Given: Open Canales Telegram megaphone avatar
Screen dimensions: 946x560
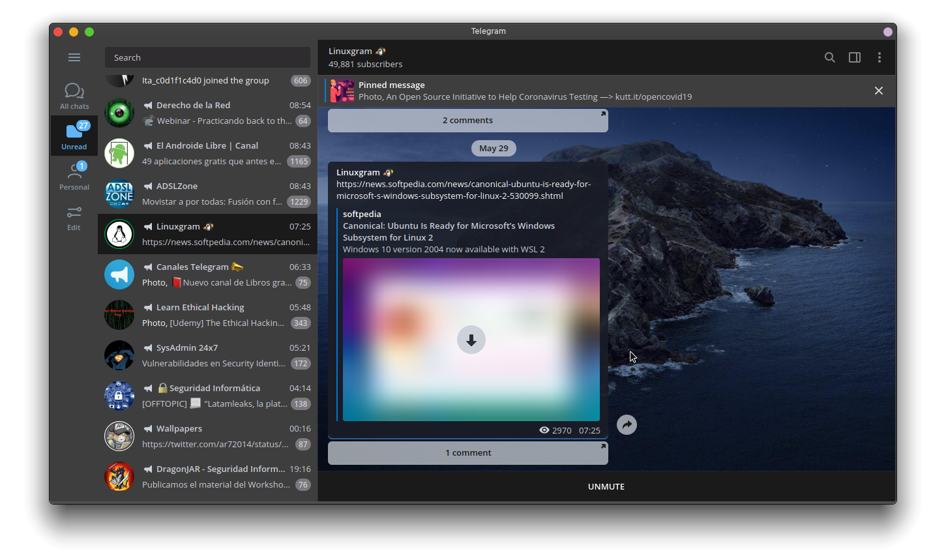Looking at the screenshot, I should (119, 274).
